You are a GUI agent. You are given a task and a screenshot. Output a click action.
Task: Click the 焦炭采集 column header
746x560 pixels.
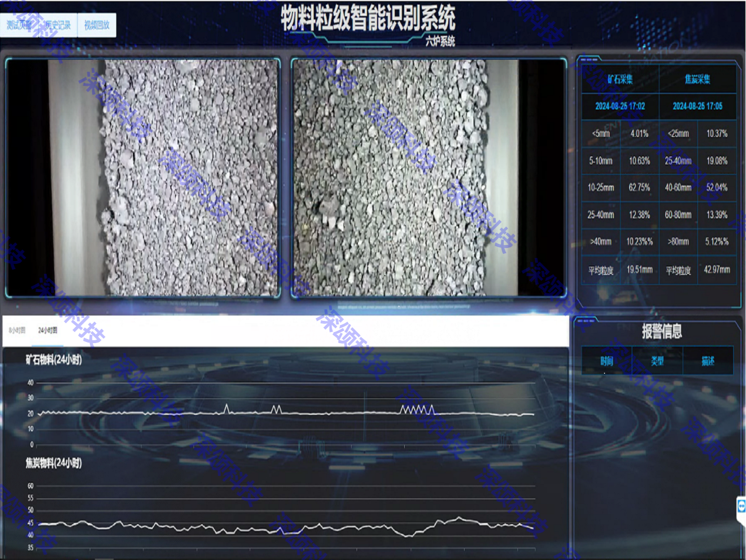(697, 79)
